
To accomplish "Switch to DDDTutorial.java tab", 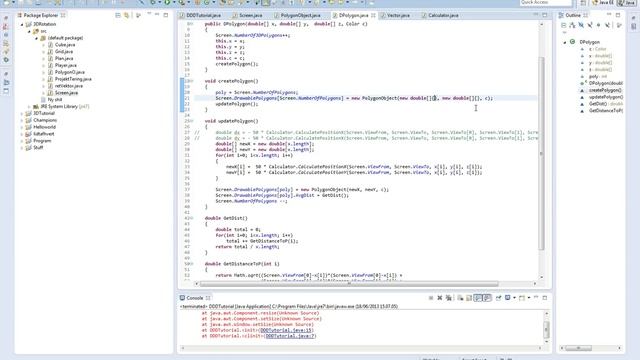I will click(203, 15).
